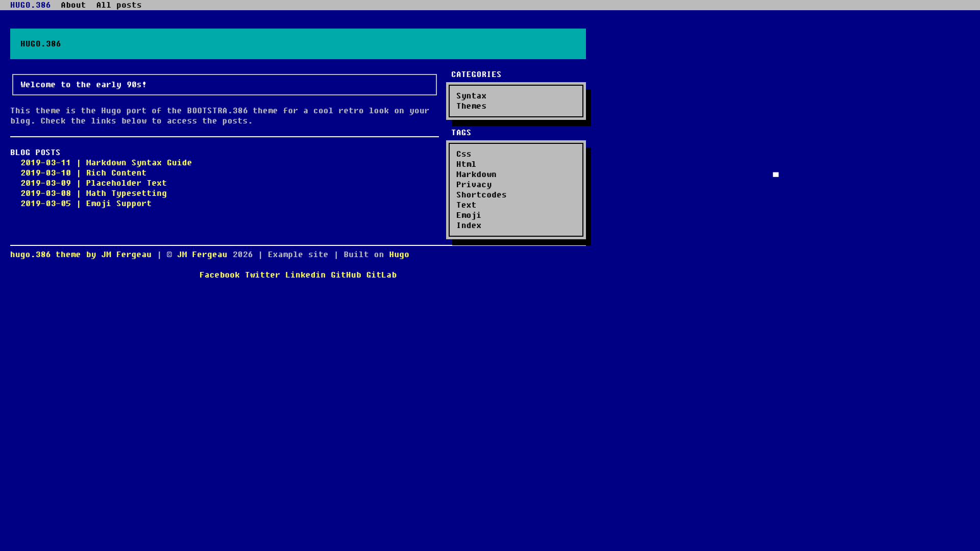This screenshot has height=551, width=980.
Task: Click the BLOG POSTS heading
Action: (x=35, y=153)
